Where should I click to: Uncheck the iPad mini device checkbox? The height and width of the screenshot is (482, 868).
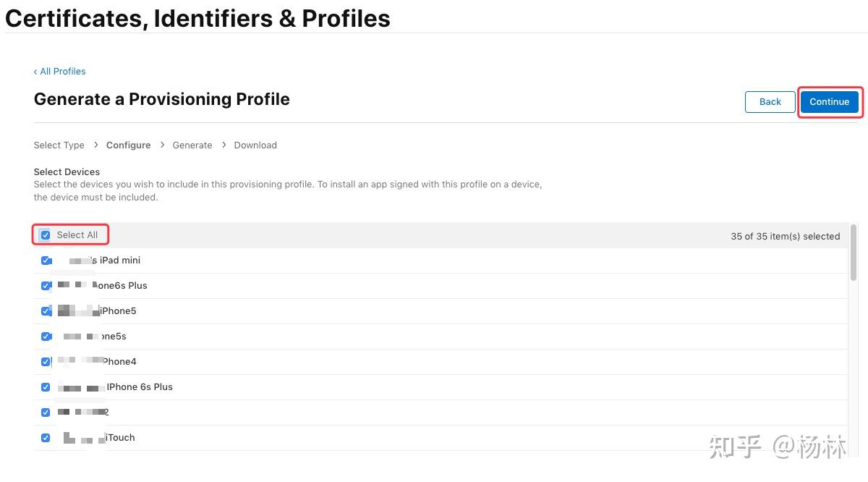[x=46, y=261]
